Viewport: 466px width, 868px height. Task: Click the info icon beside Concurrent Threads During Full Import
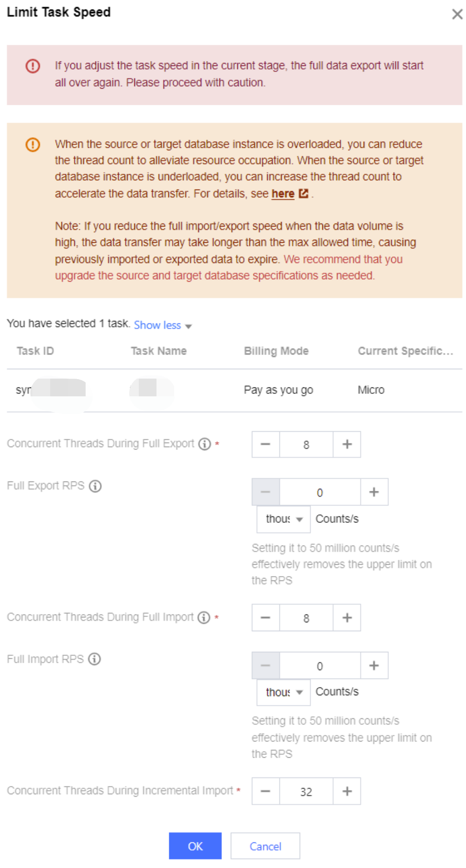[204, 617]
